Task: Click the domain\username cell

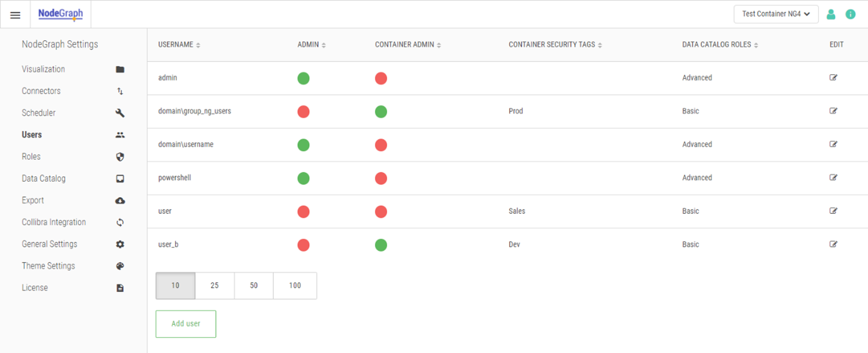Action: (186, 144)
